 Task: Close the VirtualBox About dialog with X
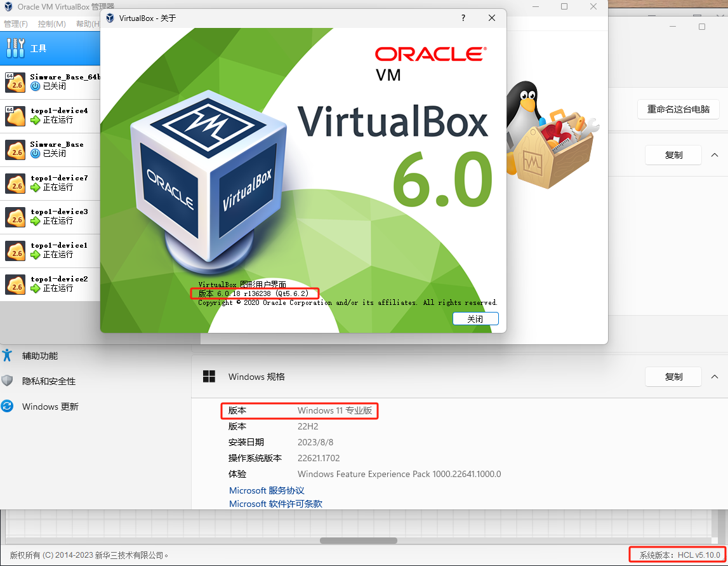click(x=492, y=18)
